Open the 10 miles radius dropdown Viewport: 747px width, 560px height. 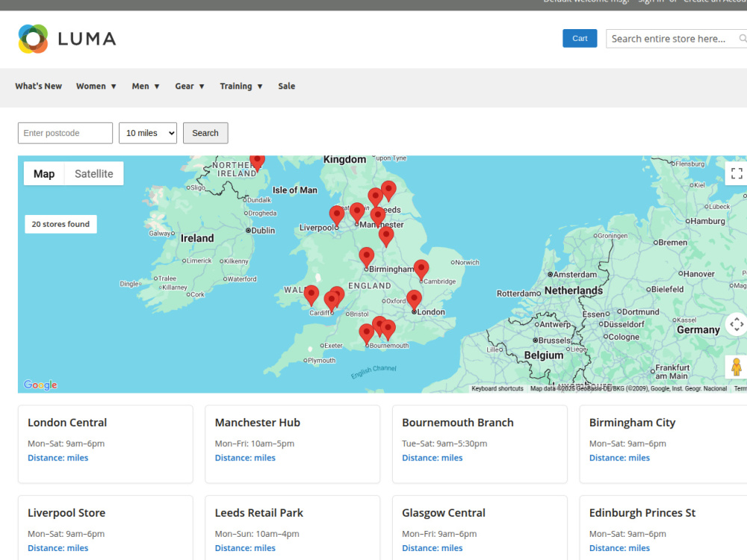[148, 134]
